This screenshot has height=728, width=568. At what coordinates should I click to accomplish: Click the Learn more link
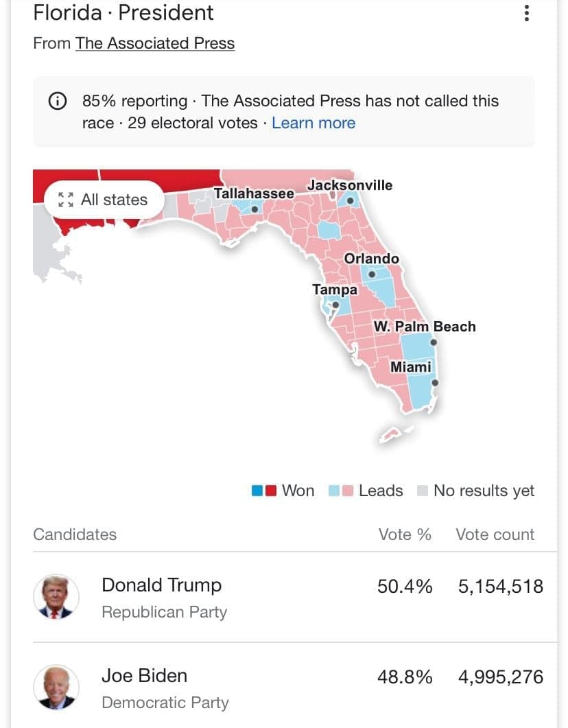coord(313,124)
